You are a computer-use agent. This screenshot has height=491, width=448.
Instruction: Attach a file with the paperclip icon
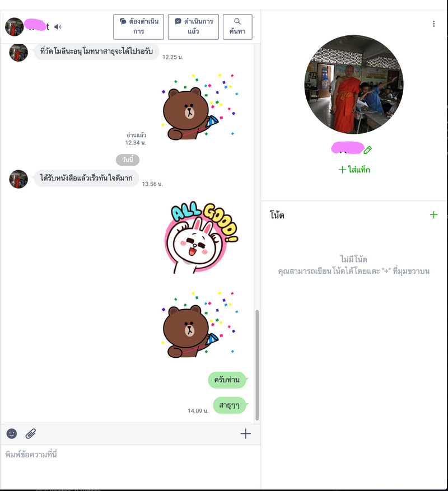31,434
